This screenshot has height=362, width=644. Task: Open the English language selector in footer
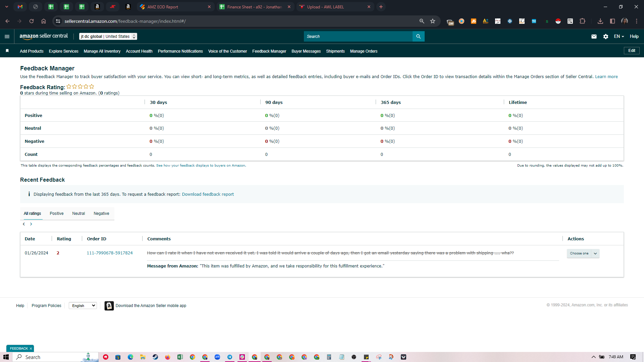83,306
